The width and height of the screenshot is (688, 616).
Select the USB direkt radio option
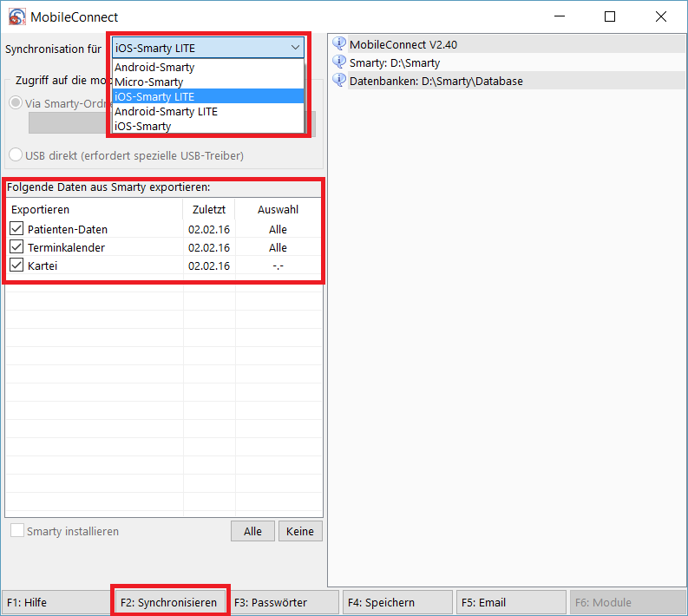(x=16, y=155)
